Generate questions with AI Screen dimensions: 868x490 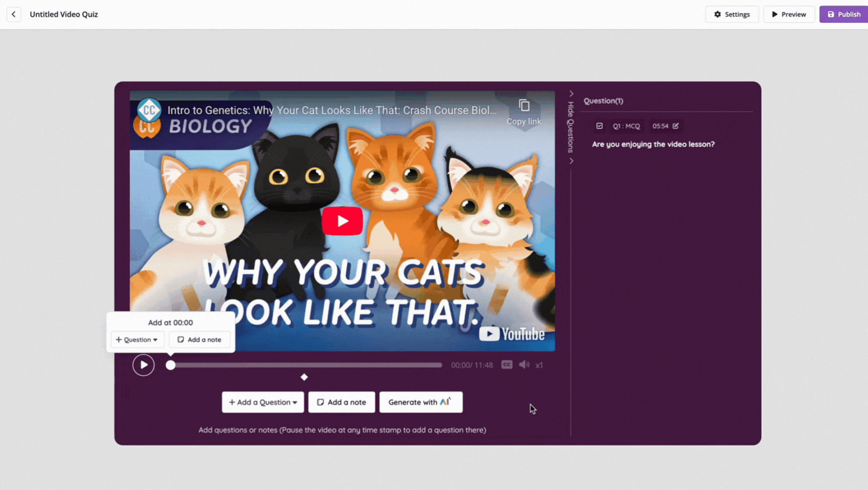421,402
